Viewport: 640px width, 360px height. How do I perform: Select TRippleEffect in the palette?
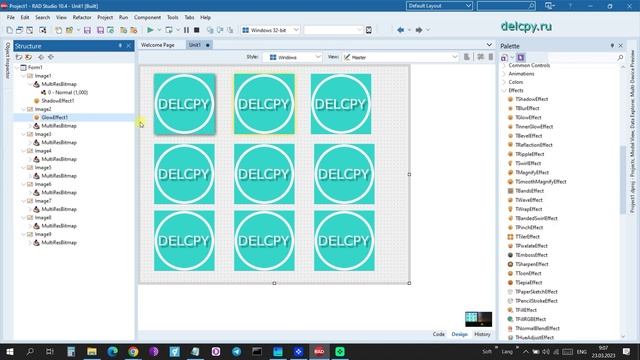(529, 154)
